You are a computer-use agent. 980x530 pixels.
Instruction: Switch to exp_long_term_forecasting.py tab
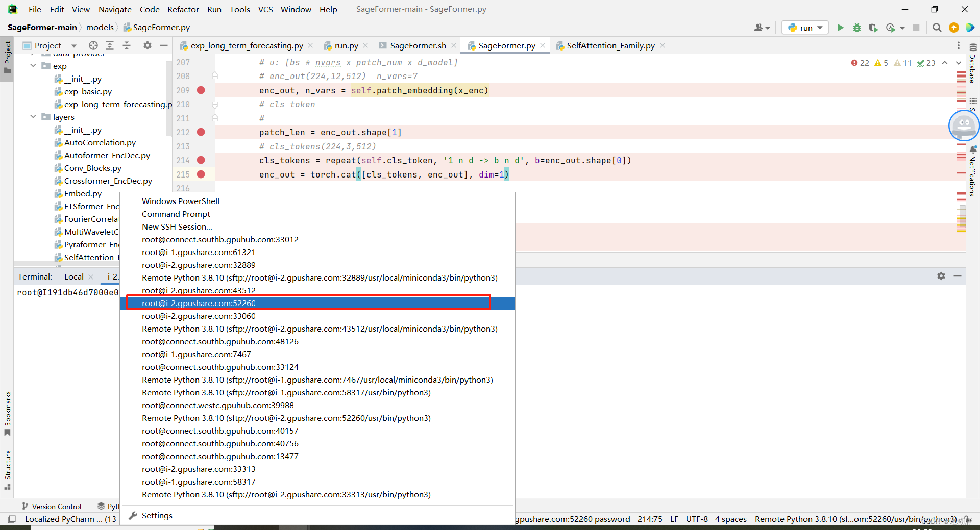point(247,45)
